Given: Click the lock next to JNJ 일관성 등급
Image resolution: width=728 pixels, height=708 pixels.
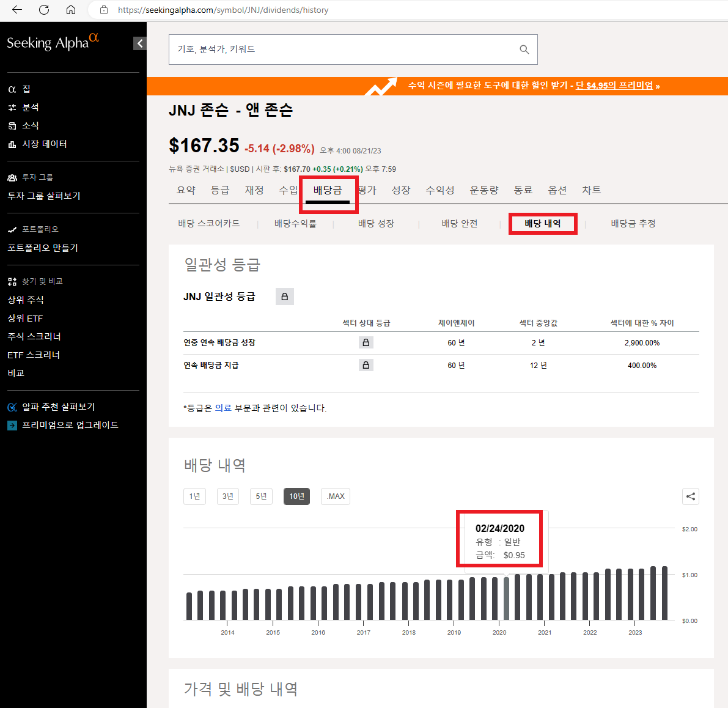Looking at the screenshot, I should point(285,297).
